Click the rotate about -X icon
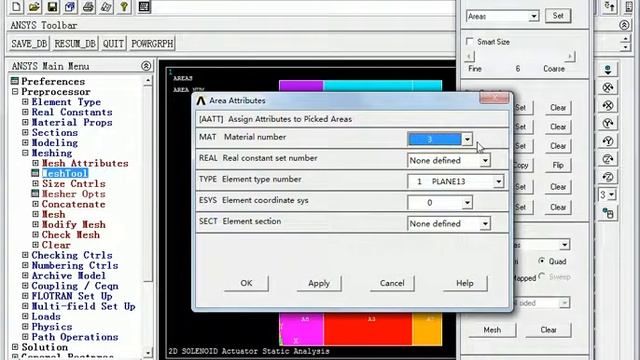This screenshot has height=360, width=640. (x=608, y=105)
